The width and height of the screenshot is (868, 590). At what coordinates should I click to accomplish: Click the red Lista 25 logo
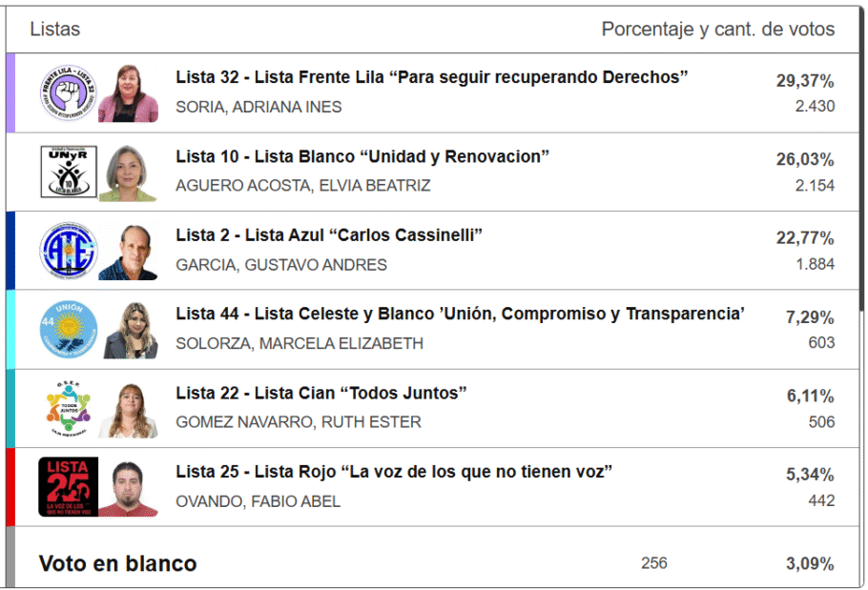coord(69,487)
